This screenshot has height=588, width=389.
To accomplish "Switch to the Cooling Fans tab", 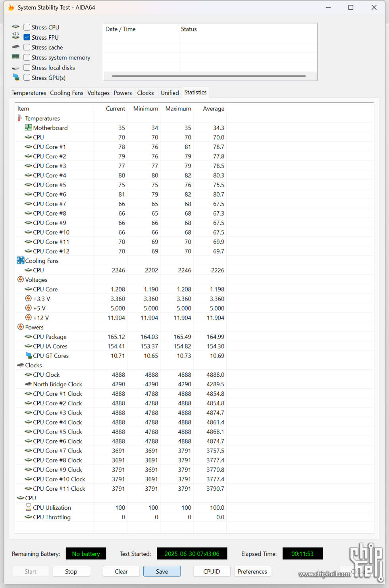I will (x=67, y=93).
